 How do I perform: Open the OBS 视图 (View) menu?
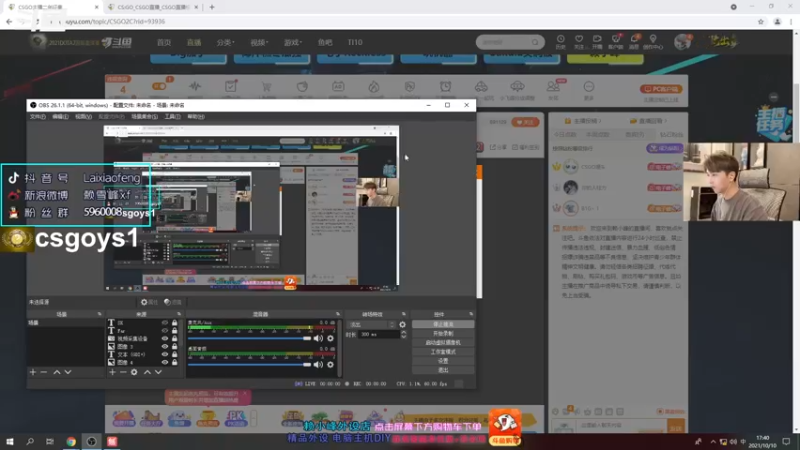[83, 117]
